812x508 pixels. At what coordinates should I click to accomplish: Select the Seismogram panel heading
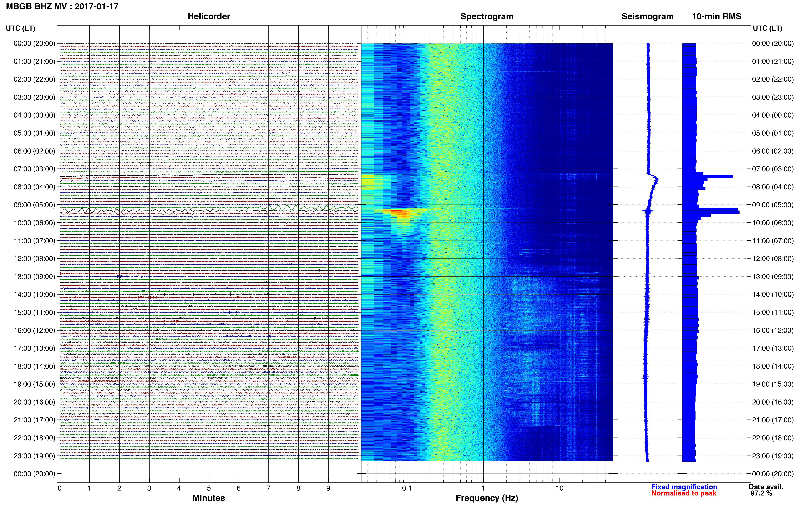pos(648,16)
